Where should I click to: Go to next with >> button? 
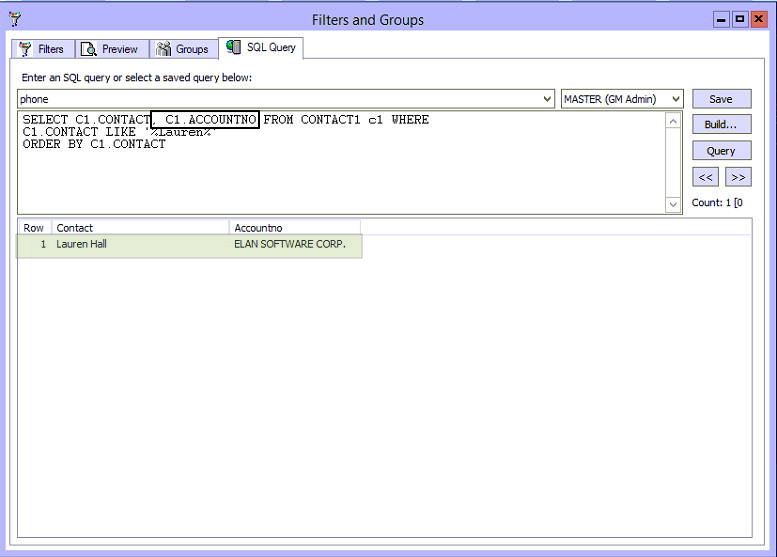pyautogui.click(x=738, y=177)
